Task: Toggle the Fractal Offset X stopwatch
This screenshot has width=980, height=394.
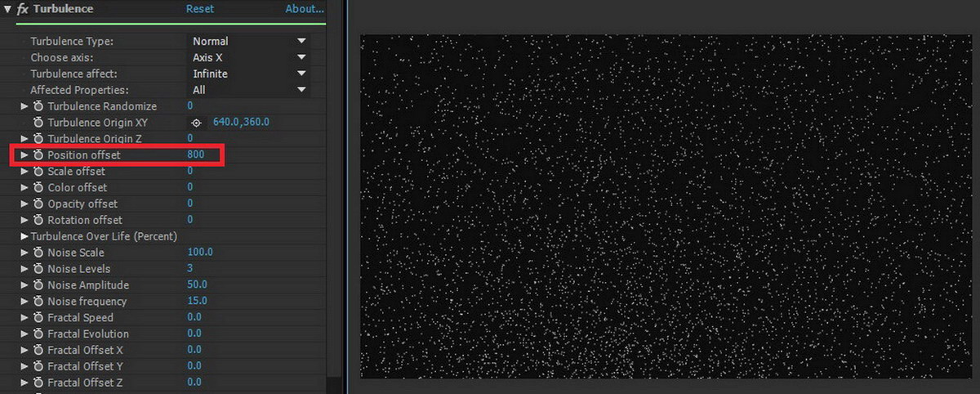Action: pyautogui.click(x=38, y=350)
